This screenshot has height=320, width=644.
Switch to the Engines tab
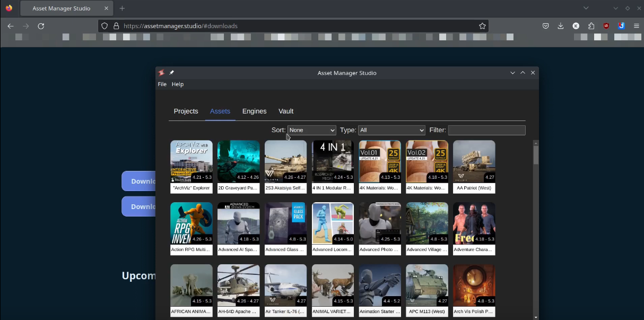254,111
